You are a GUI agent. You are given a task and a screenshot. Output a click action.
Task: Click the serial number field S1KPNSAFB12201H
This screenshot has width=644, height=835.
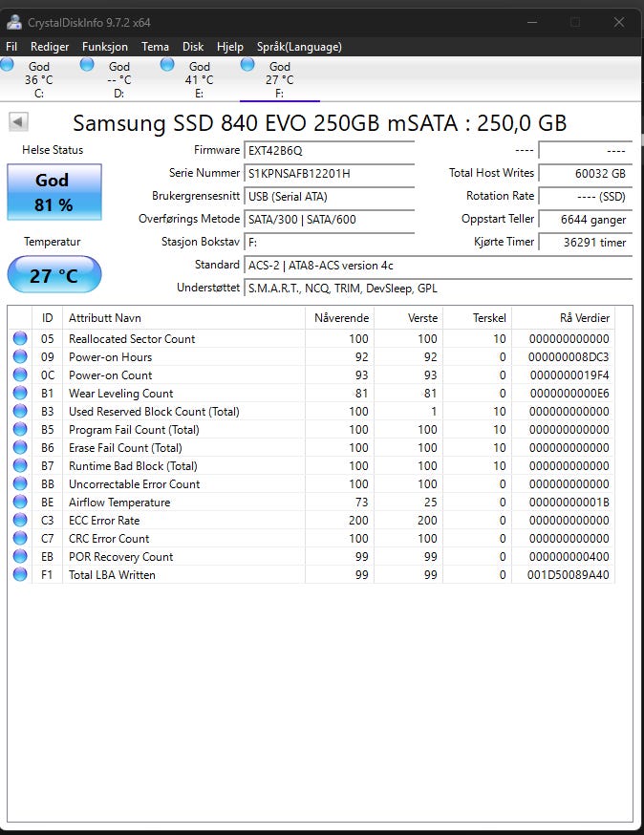329,173
